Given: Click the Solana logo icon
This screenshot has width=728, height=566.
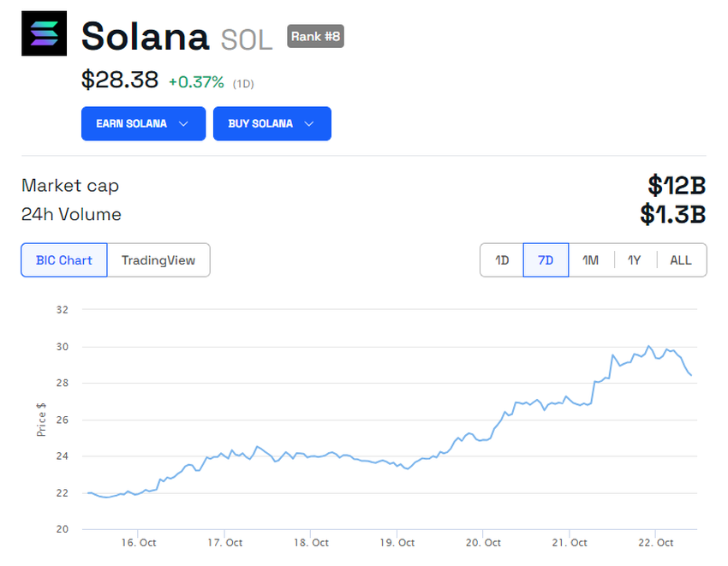Looking at the screenshot, I should click(x=44, y=33).
